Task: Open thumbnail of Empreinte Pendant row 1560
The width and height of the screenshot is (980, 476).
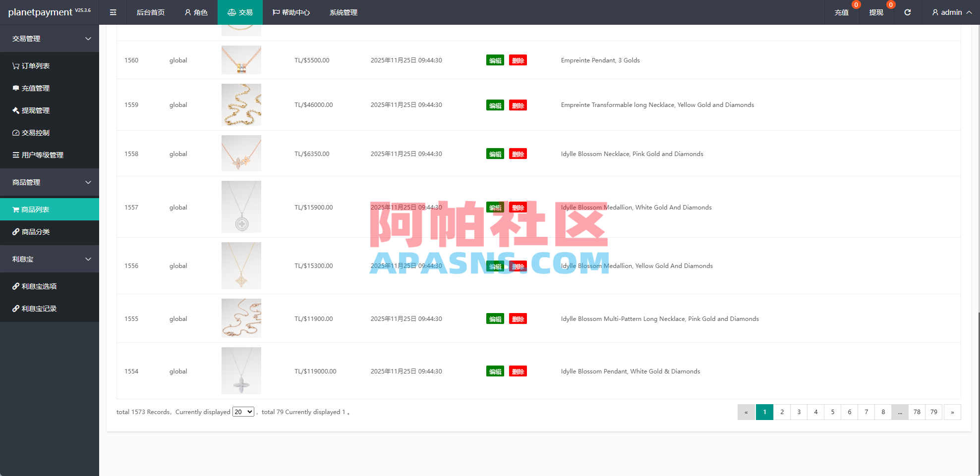Action: (241, 60)
